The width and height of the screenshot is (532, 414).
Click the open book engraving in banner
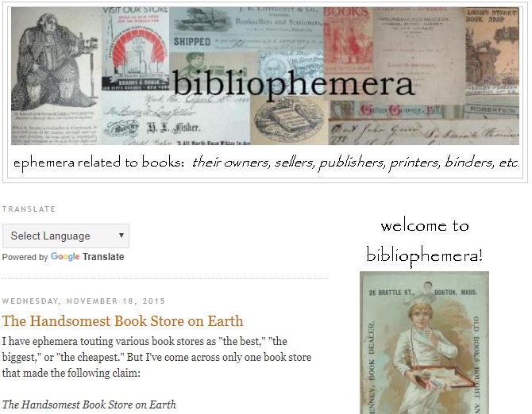tap(288, 121)
